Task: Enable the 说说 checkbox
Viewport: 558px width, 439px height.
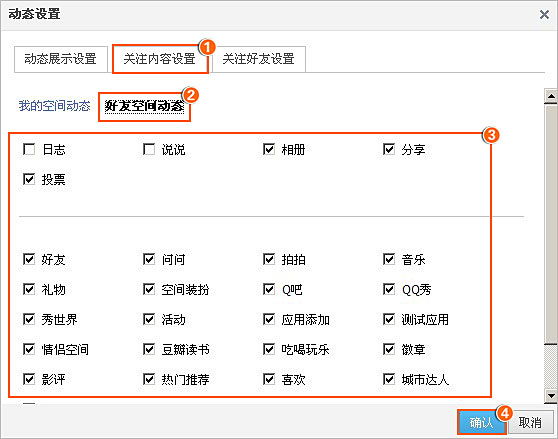Action: [x=149, y=149]
